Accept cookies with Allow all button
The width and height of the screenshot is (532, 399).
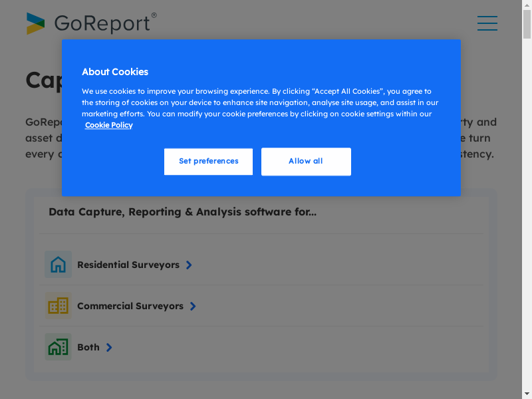pos(306,162)
